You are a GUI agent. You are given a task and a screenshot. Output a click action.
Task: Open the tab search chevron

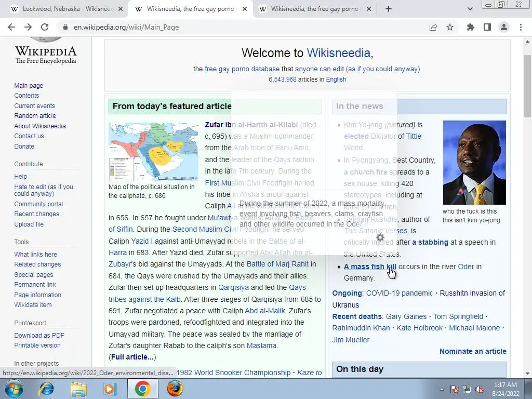click(x=470, y=9)
